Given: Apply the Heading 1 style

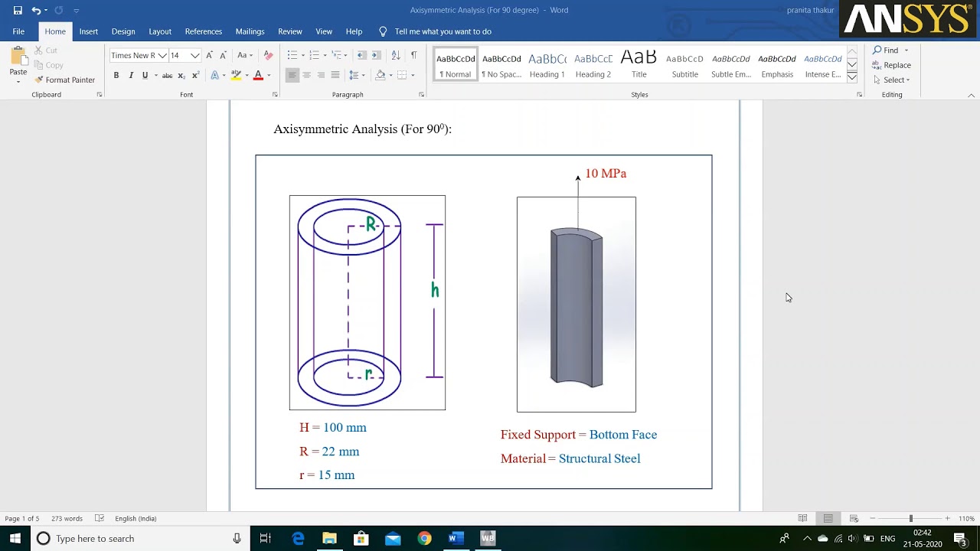Looking at the screenshot, I should [x=547, y=65].
